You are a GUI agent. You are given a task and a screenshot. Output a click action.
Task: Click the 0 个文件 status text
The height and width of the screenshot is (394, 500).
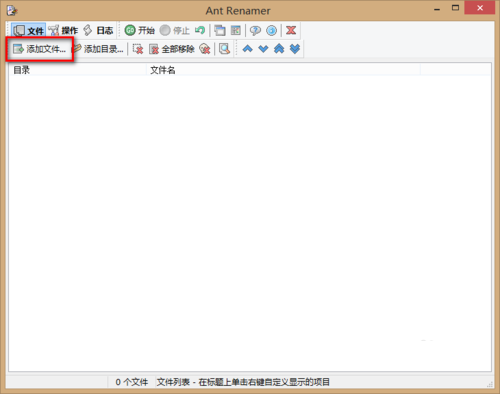[x=132, y=382]
